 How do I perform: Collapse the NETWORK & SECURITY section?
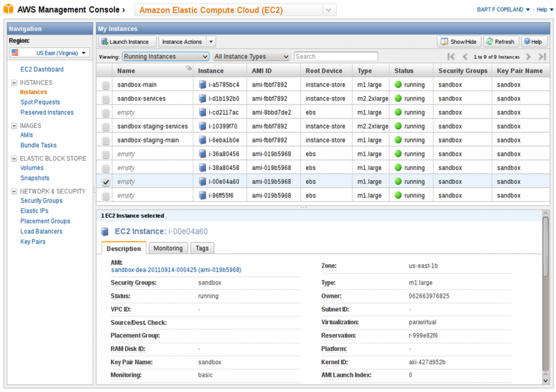click(14, 191)
